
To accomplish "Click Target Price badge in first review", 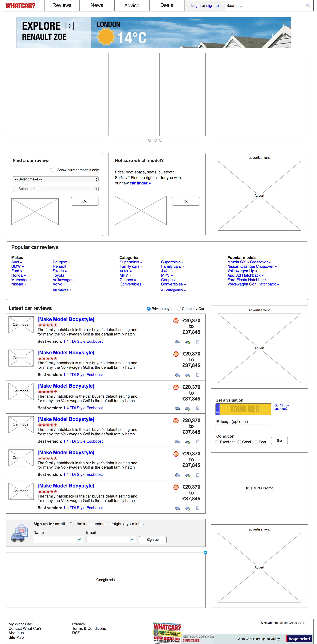I will coord(176,321).
